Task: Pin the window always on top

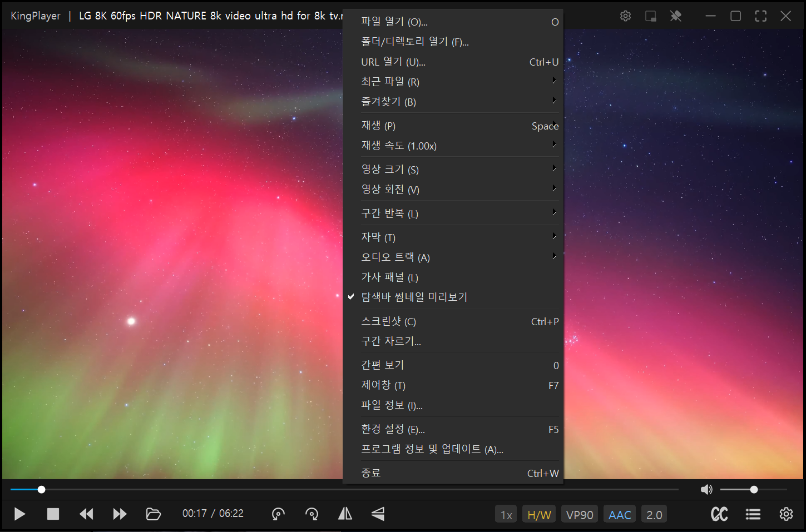Action: tap(675, 16)
